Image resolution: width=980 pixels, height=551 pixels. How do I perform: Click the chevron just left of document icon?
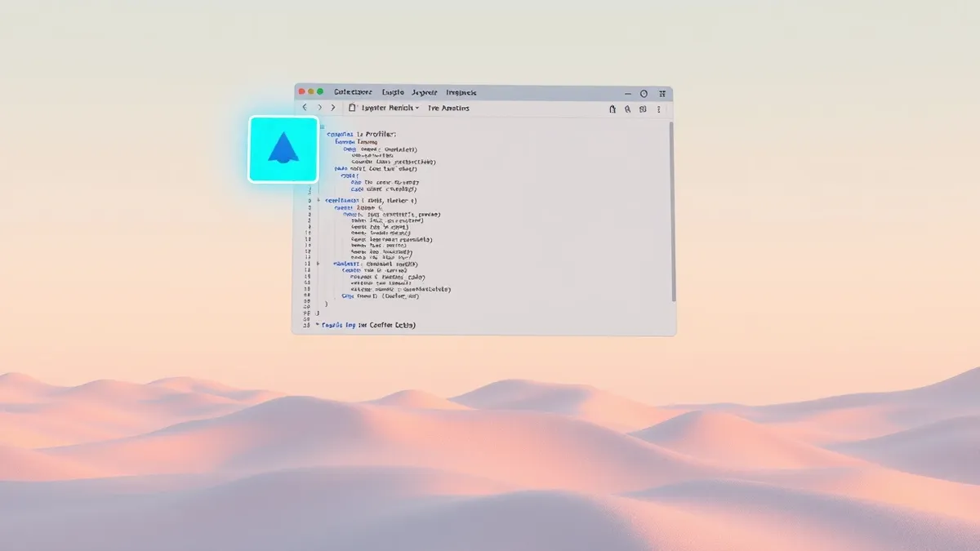pyautogui.click(x=333, y=108)
